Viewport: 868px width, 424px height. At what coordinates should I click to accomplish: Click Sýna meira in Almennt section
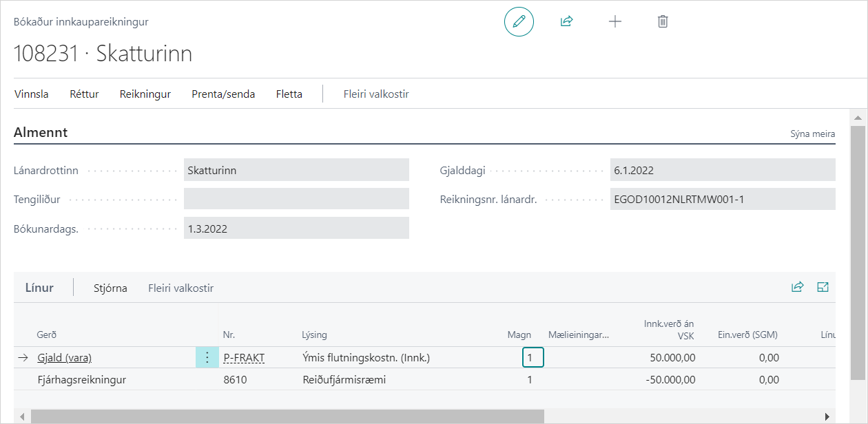(812, 134)
